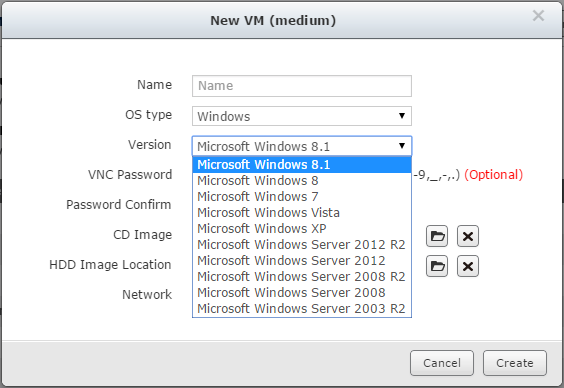Pick Microsoft Windows Server 2003 R2
564x388 pixels.
(302, 309)
